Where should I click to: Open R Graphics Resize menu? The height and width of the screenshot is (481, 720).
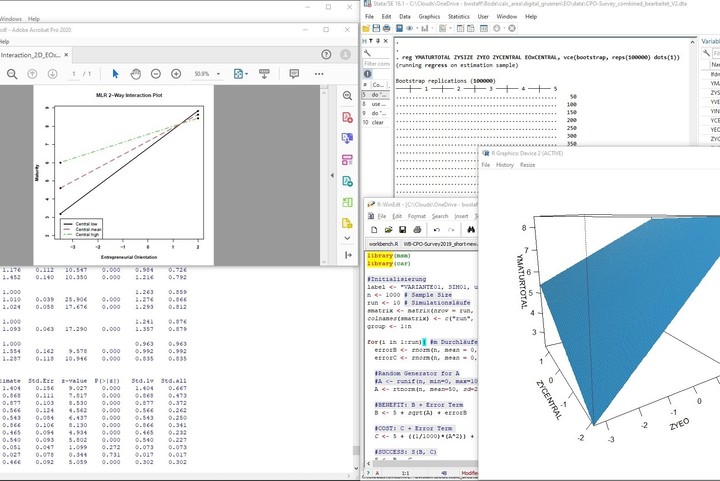(x=527, y=165)
